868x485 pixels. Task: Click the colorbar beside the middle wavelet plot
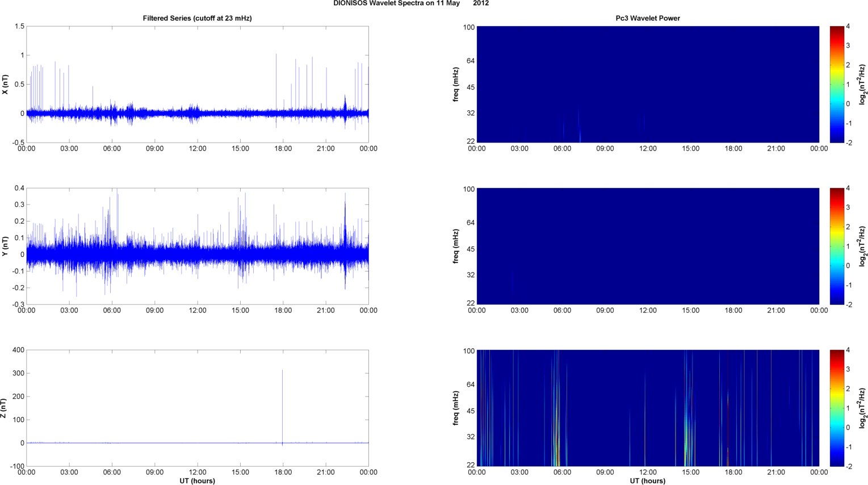[836, 246]
